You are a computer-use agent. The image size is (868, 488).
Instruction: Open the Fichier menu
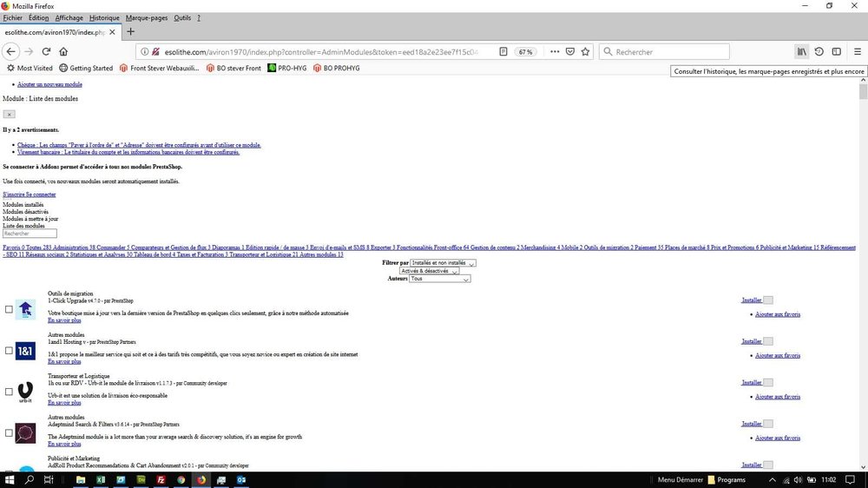pyautogui.click(x=13, y=17)
